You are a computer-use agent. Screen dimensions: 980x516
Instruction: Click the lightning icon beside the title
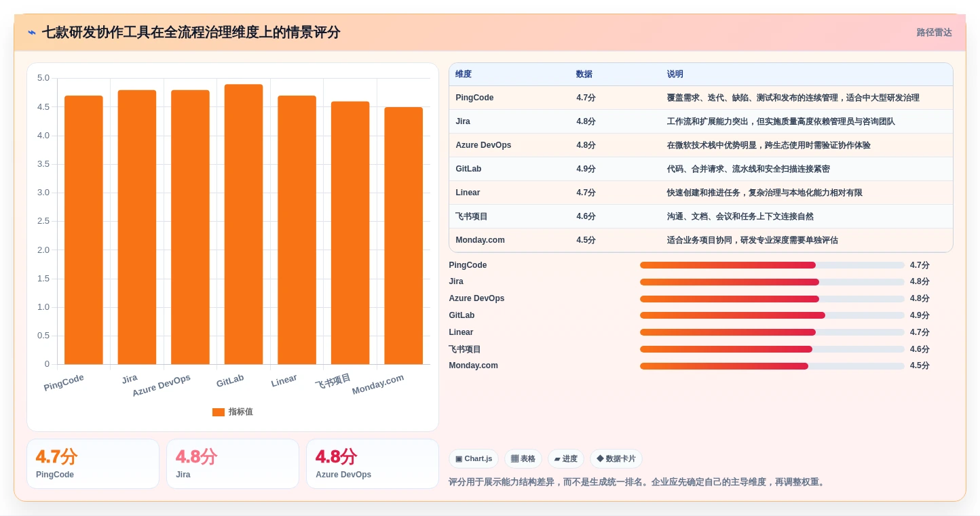pos(32,33)
